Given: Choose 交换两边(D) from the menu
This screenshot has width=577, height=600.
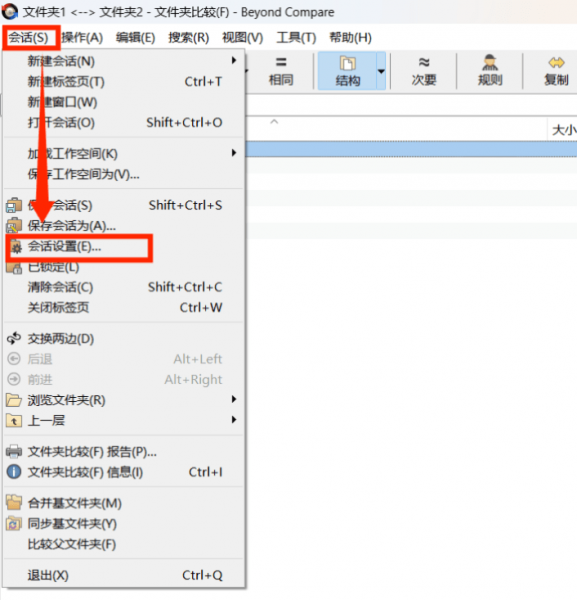Looking at the screenshot, I should (124, 339).
